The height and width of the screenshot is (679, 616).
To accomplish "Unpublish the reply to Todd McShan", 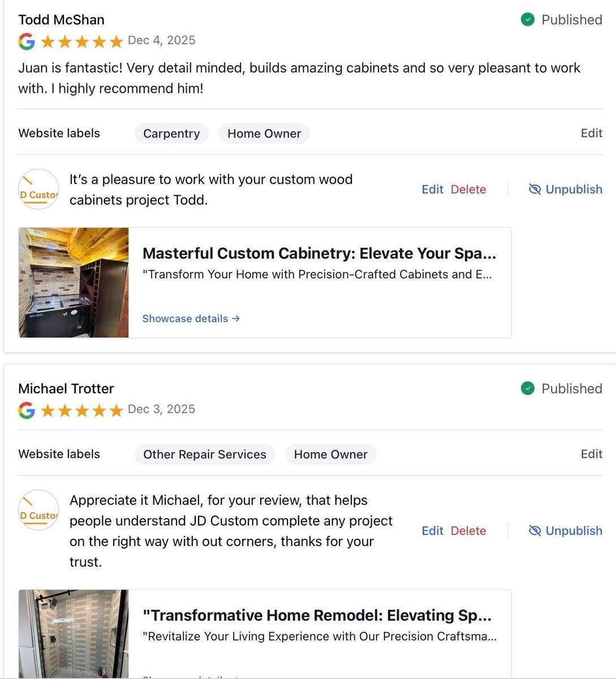I will 565,190.
